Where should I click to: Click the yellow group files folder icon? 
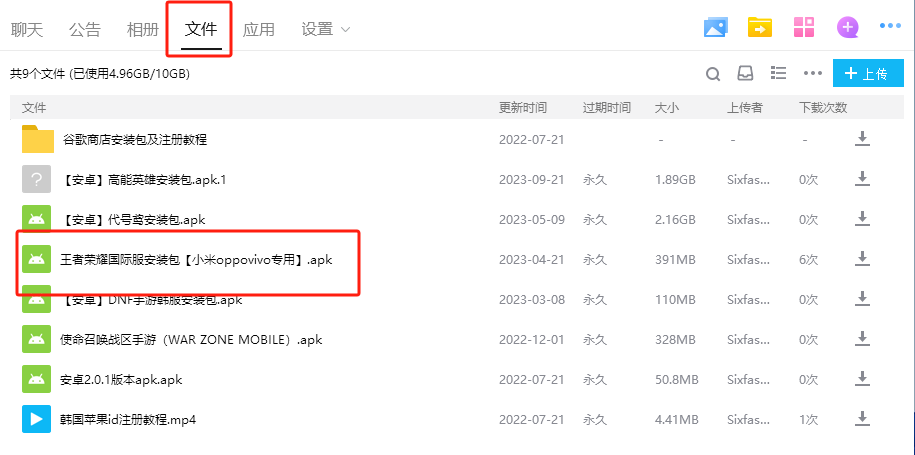click(x=760, y=28)
